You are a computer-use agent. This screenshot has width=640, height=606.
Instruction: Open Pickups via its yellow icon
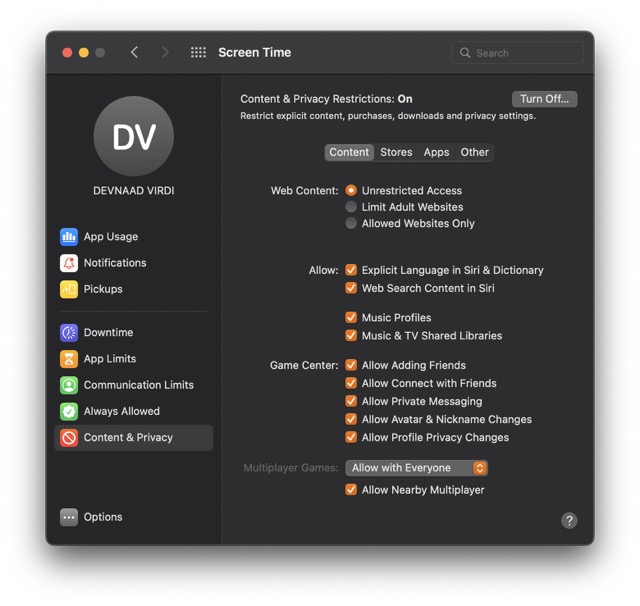click(69, 289)
